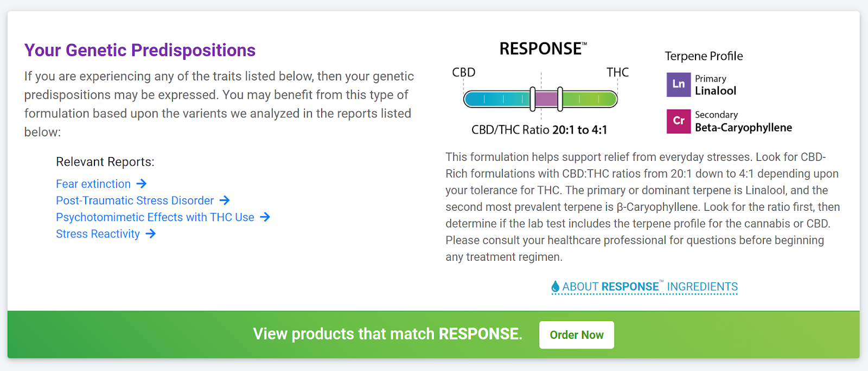Open ABOUT RESPONSE INGREDIENTS link
Screen dimensions: 868x371
coord(644,287)
